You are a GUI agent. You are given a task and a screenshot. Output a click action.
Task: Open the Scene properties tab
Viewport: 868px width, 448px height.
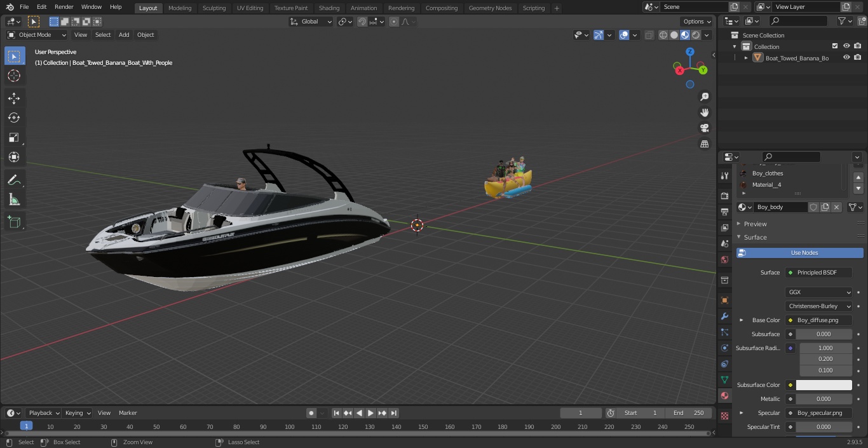(x=724, y=243)
